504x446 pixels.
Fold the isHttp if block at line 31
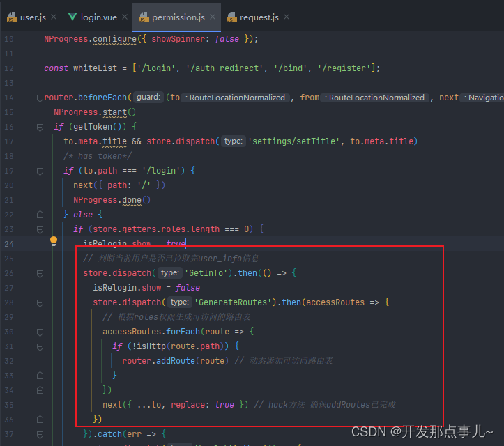pos(40,346)
